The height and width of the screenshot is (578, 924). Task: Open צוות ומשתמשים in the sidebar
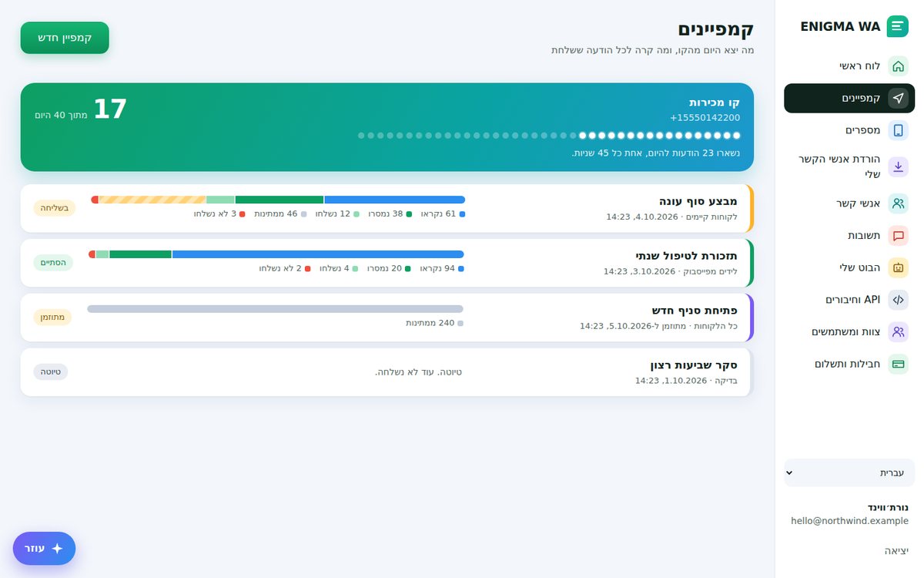[x=849, y=331]
